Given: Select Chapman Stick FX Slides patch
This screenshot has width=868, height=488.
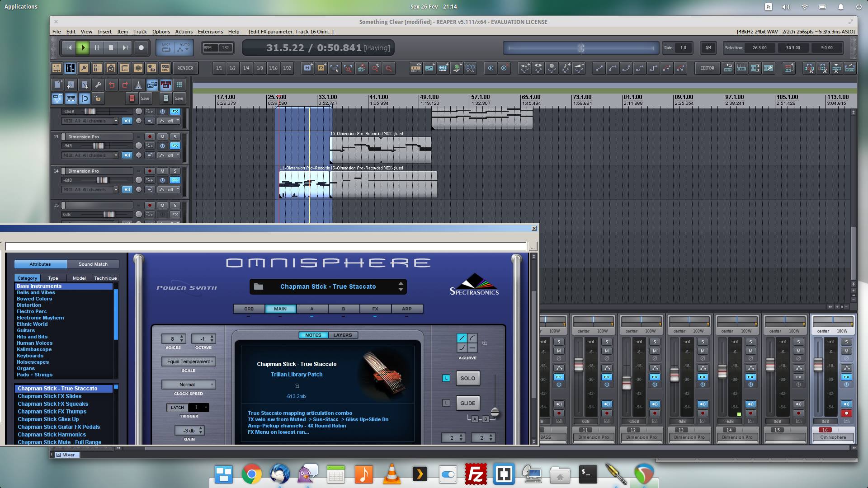Looking at the screenshot, I should tap(50, 396).
